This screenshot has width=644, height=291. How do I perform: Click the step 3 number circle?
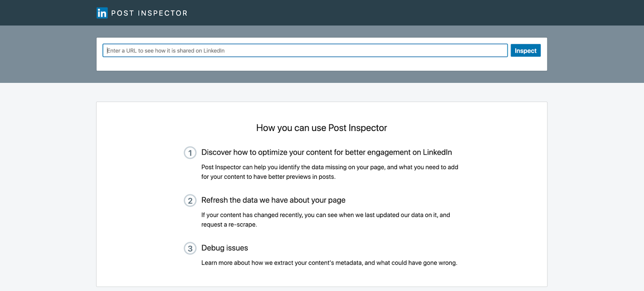pyautogui.click(x=190, y=248)
